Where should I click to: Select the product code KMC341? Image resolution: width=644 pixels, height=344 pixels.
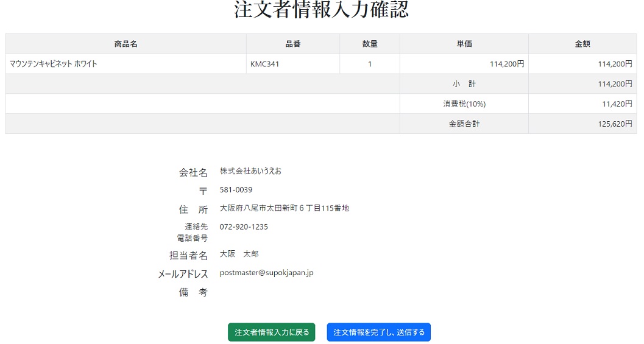click(264, 64)
